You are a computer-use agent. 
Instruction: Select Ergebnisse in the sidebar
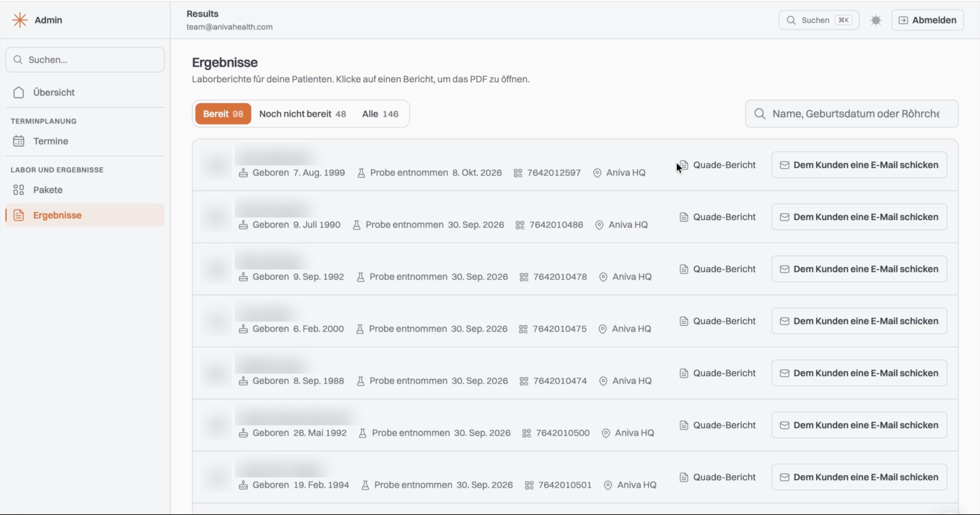[85, 215]
